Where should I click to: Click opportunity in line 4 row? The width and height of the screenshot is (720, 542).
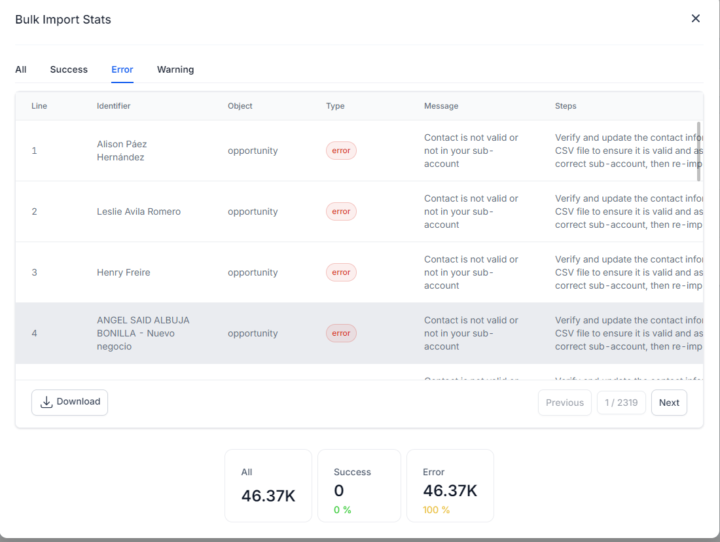click(253, 333)
